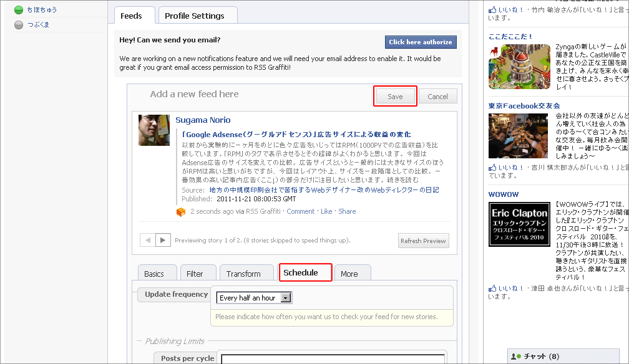This screenshot has width=629, height=364.
Task: Click the CastleVille game ad thumbnail
Action: (x=519, y=67)
